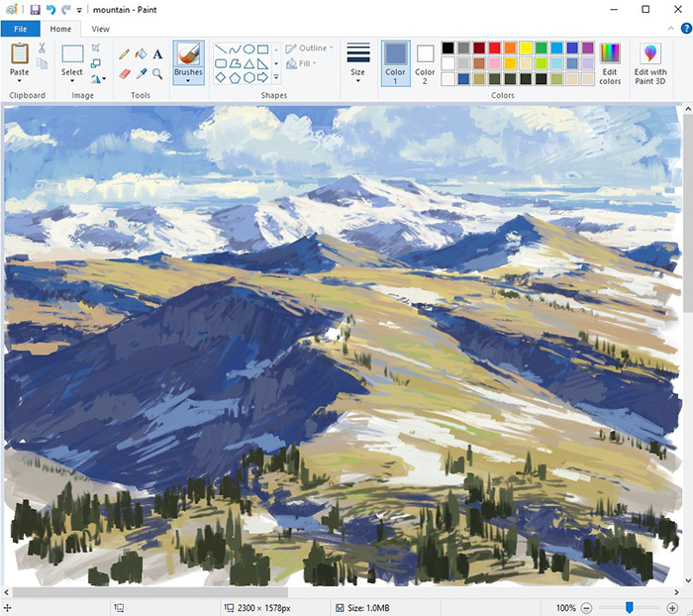Click the Crop icon

click(x=96, y=48)
